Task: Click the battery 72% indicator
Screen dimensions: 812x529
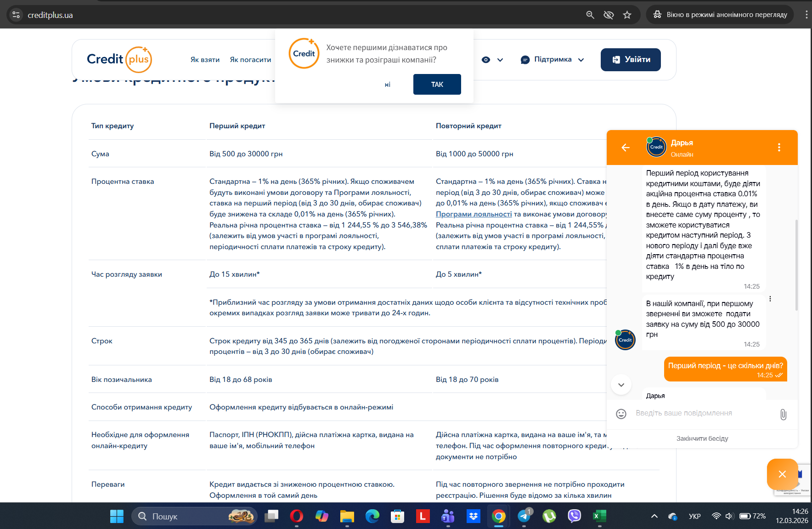Action: point(752,516)
